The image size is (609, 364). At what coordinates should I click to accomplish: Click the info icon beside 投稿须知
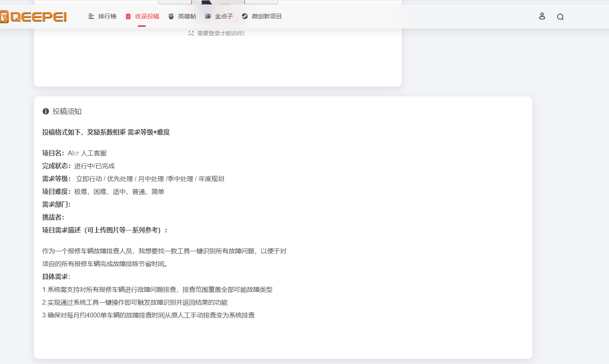[45, 112]
